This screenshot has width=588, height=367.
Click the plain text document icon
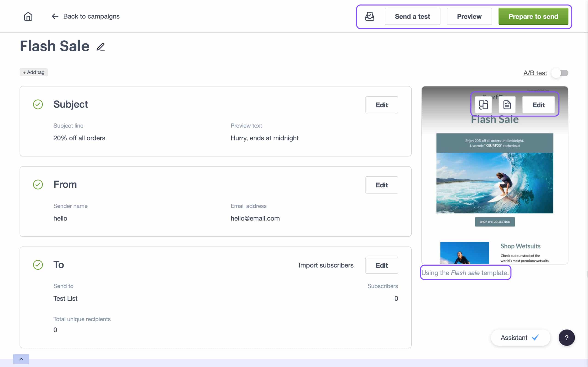click(507, 105)
